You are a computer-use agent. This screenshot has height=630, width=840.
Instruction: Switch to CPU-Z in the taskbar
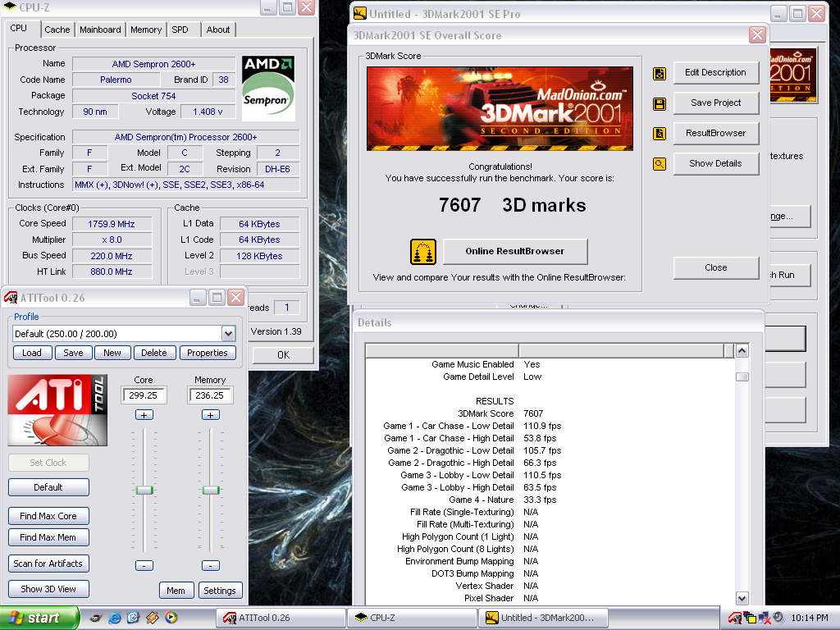click(413, 618)
